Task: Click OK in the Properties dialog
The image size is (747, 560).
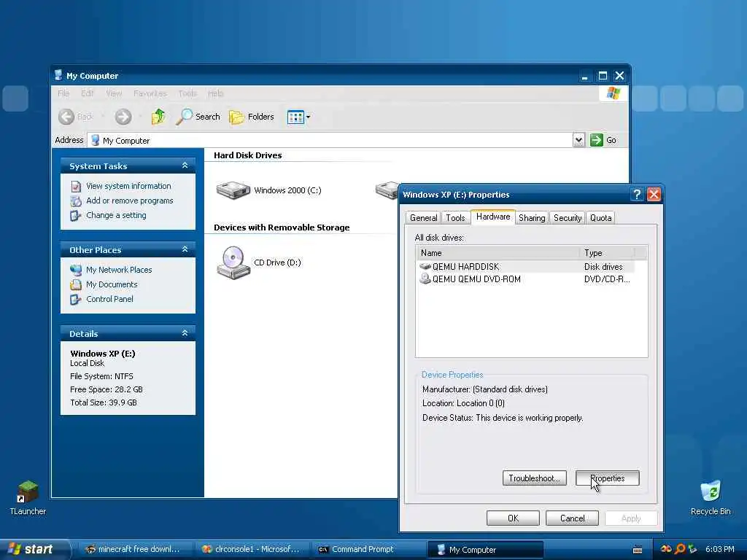Action: point(513,518)
